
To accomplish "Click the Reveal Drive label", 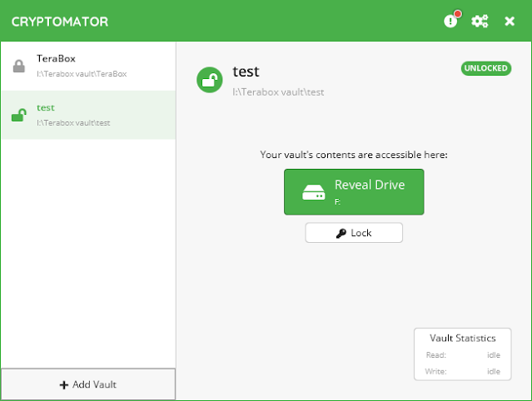I will [370, 185].
